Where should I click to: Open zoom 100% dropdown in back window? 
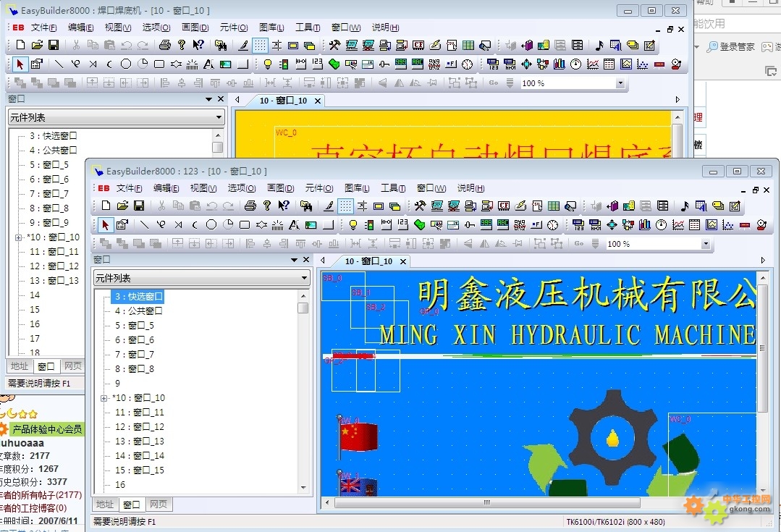(620, 83)
